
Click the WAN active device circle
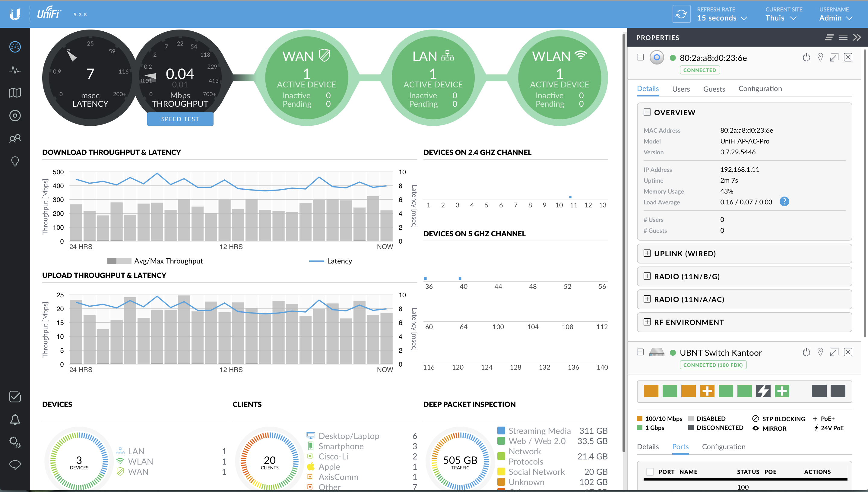click(x=306, y=78)
